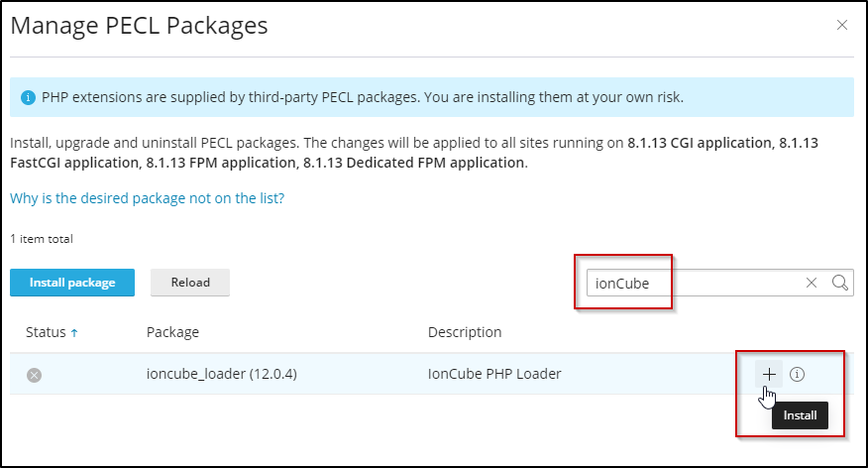Click the Status column sort arrow

pyautogui.click(x=74, y=333)
